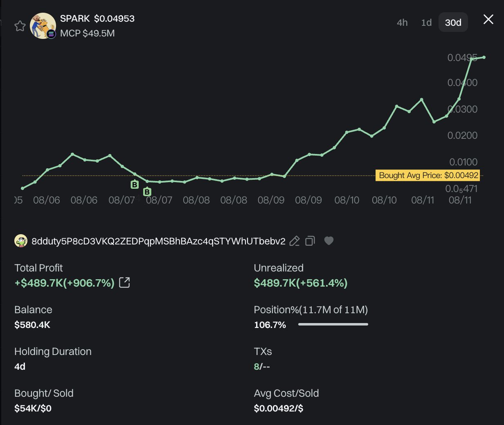Click the last chart data point
This screenshot has width=504, height=425.
pyautogui.click(x=484, y=57)
